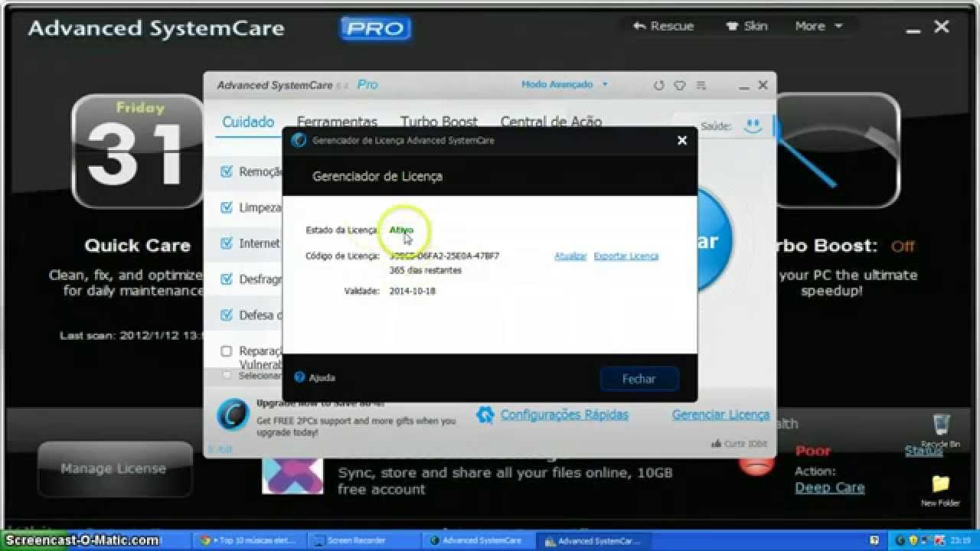Click the Saúde smiley face icon
Image resolution: width=980 pixels, height=551 pixels.
(x=753, y=126)
